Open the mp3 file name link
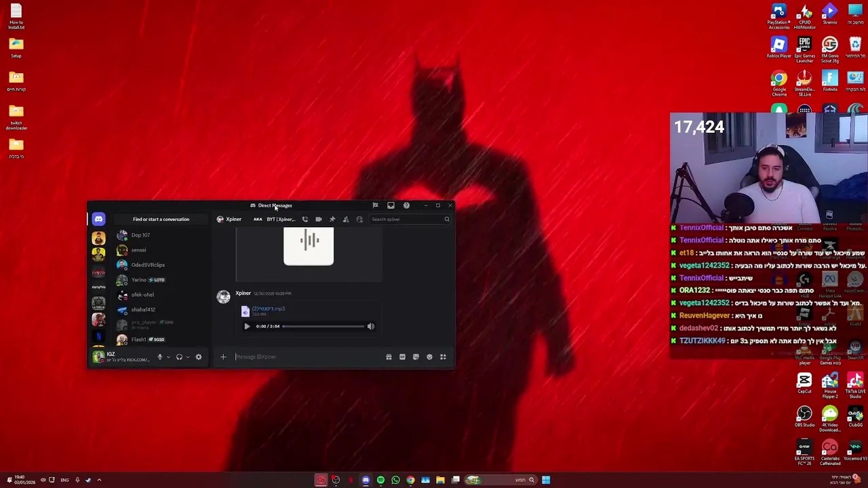Screen dimensions: 868x488 click(x=269, y=309)
